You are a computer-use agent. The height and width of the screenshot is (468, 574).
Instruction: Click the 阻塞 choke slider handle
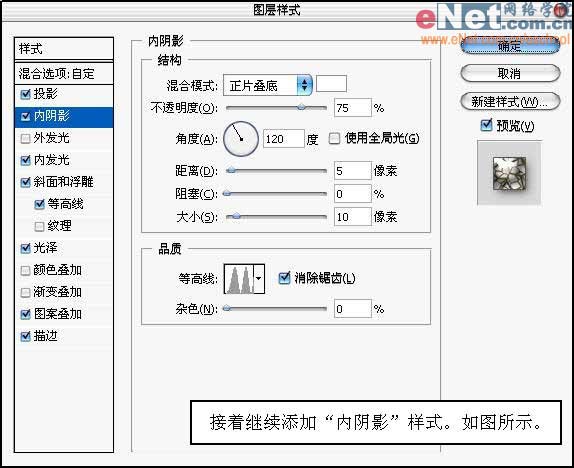227,193
